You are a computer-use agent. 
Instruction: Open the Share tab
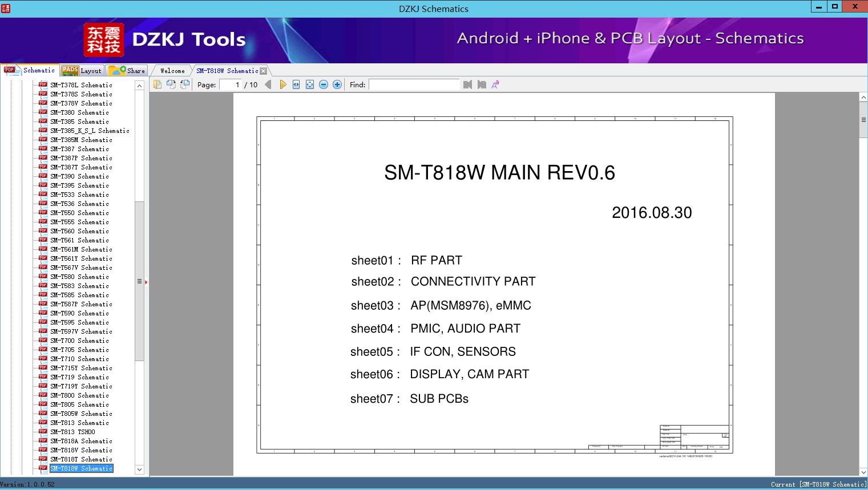click(127, 71)
